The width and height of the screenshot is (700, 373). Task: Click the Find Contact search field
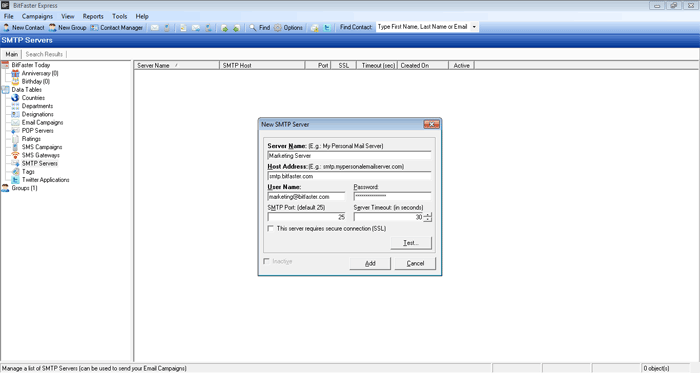point(423,27)
